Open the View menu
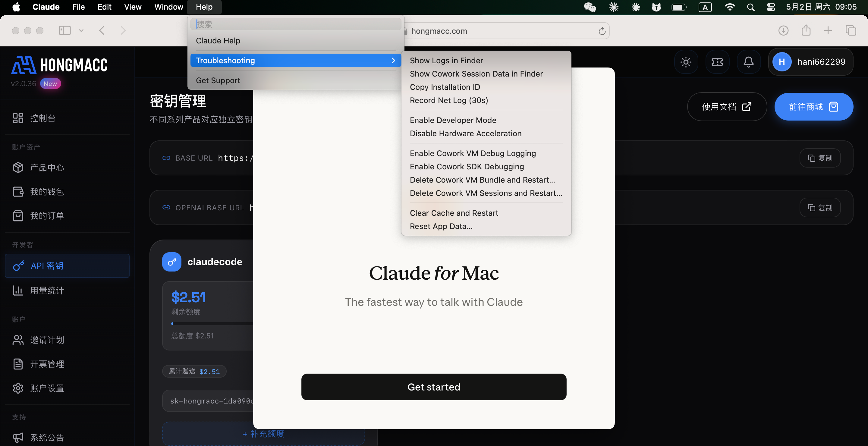 coord(132,7)
